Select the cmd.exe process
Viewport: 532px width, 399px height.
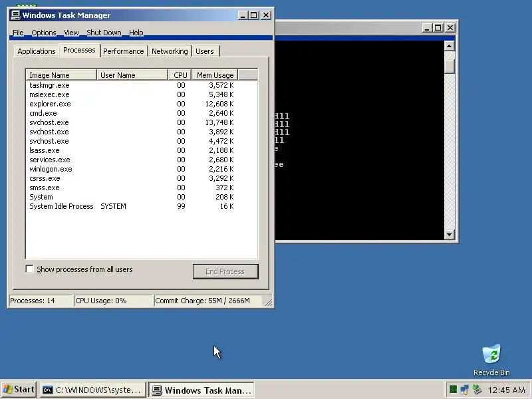click(x=131, y=113)
